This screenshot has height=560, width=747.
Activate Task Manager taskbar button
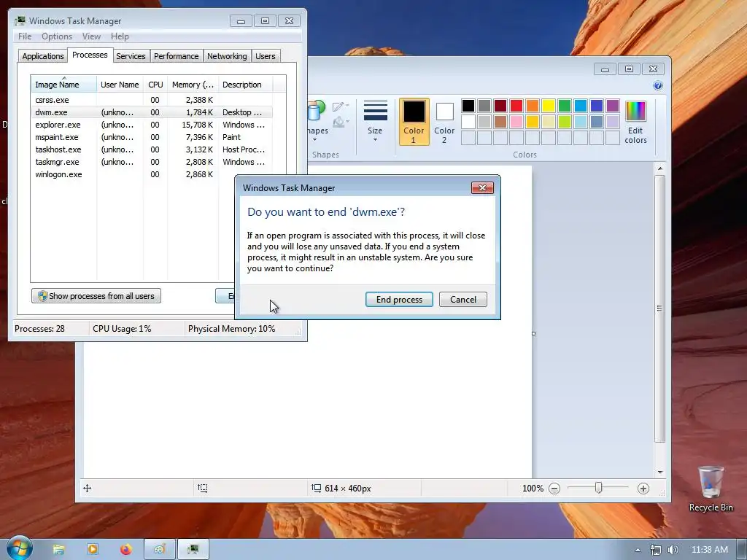[x=193, y=550]
